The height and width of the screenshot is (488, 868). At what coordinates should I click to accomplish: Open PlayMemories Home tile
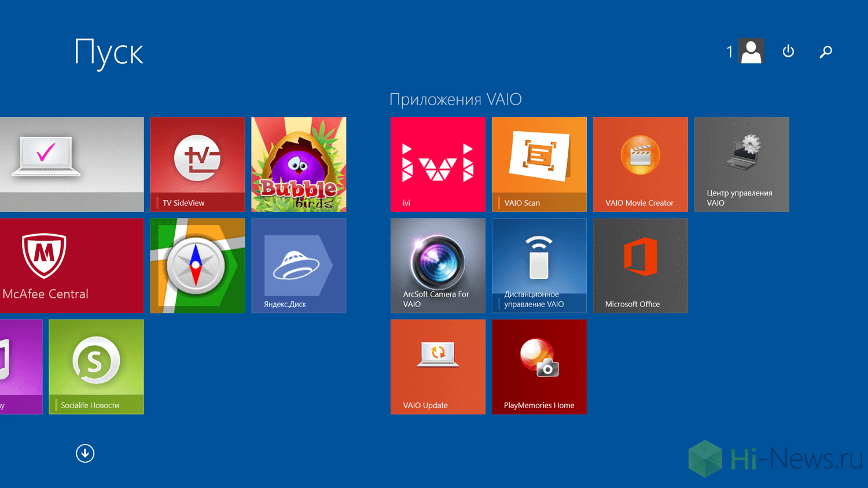point(539,367)
